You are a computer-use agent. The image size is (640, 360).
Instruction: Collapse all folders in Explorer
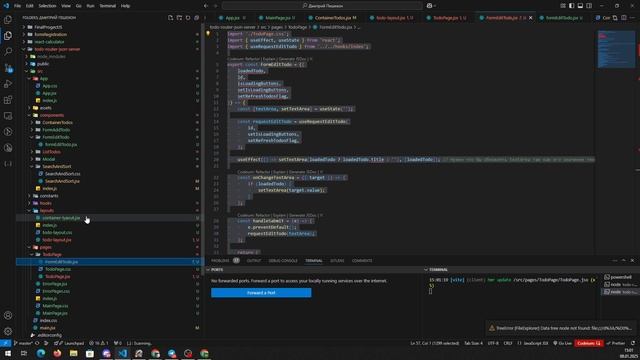click(196, 18)
